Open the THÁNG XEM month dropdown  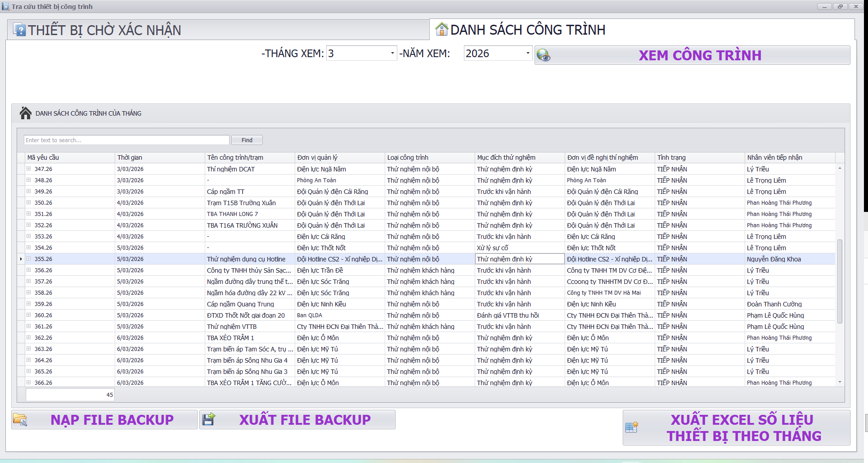[x=392, y=53]
